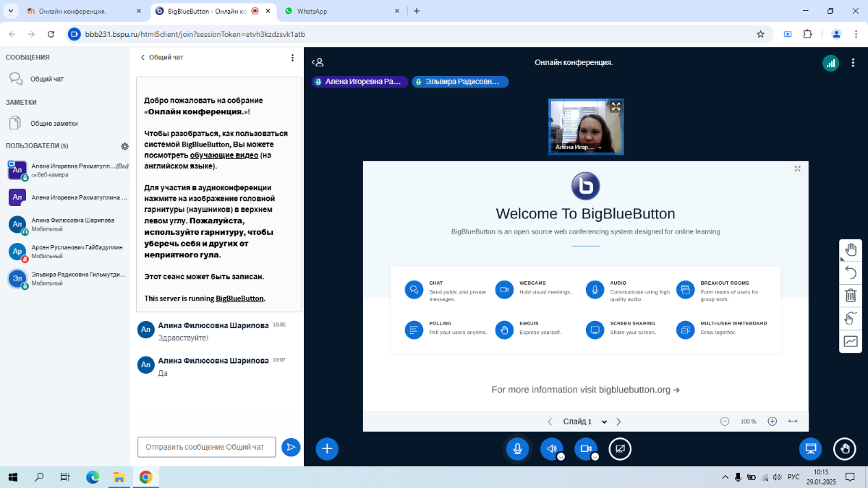The width and height of the screenshot is (868, 488).
Task: Expand the slide selector dropdown
Action: click(x=604, y=421)
